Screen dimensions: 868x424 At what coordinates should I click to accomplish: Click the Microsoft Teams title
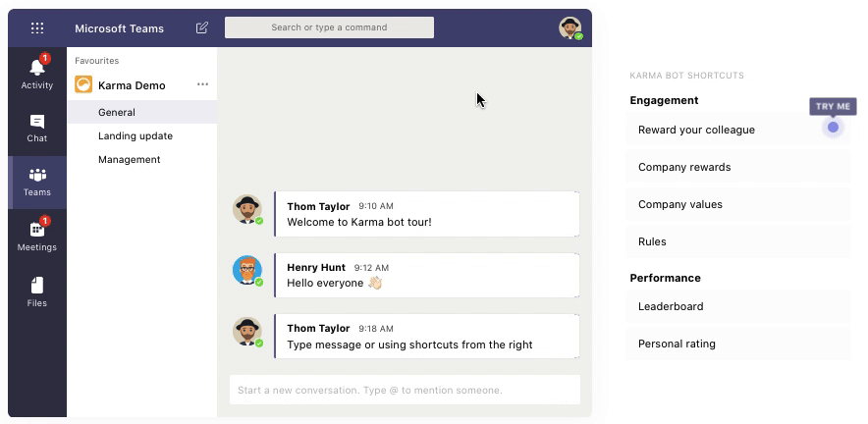120,28
